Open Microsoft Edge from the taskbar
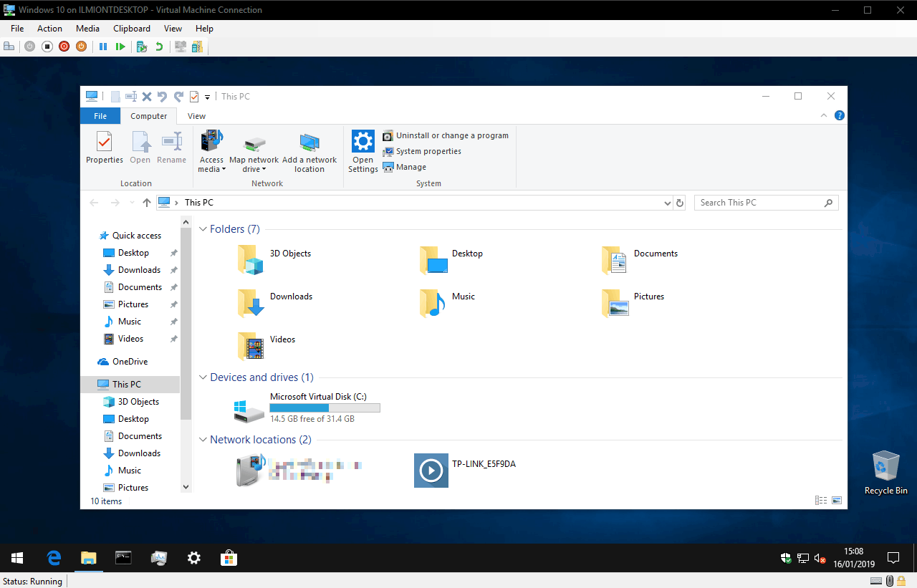 point(54,558)
